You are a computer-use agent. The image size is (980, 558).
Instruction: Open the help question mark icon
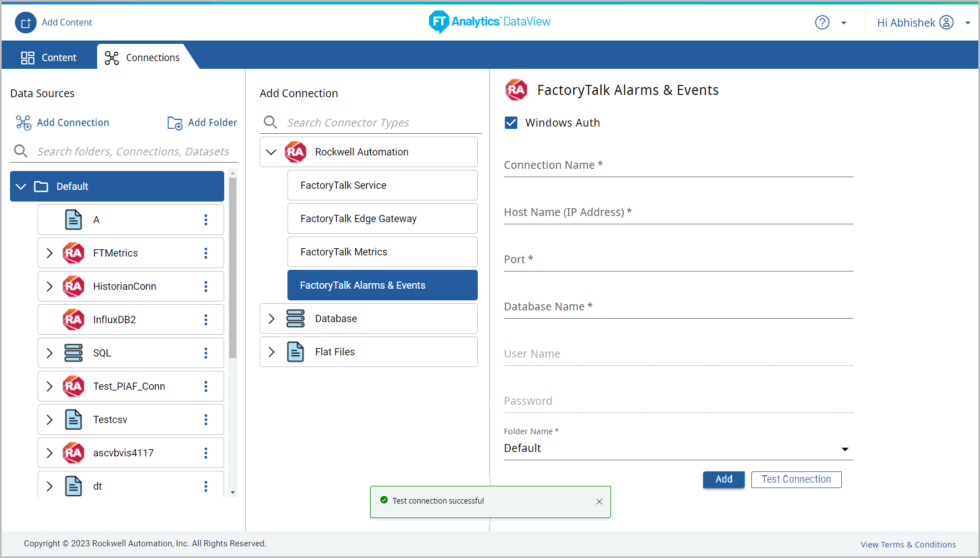(x=822, y=23)
